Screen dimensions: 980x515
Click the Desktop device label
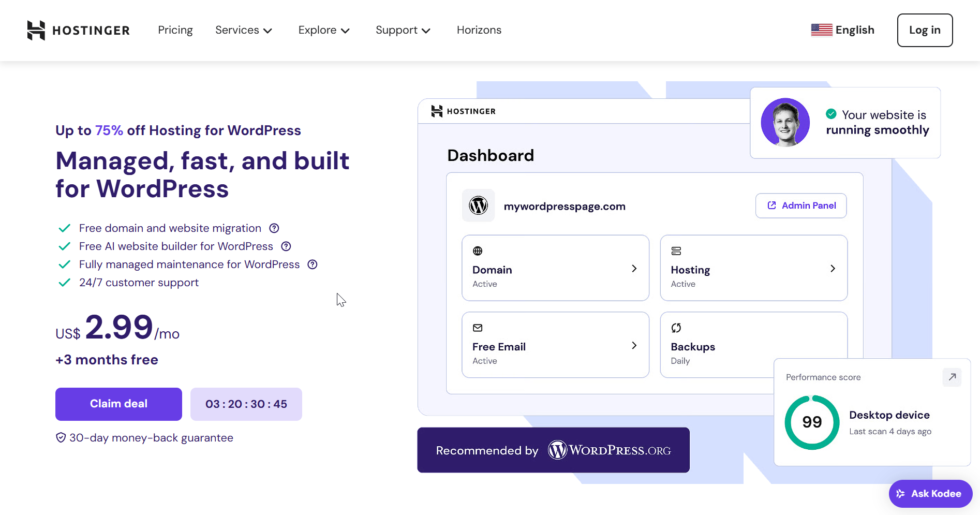click(889, 415)
